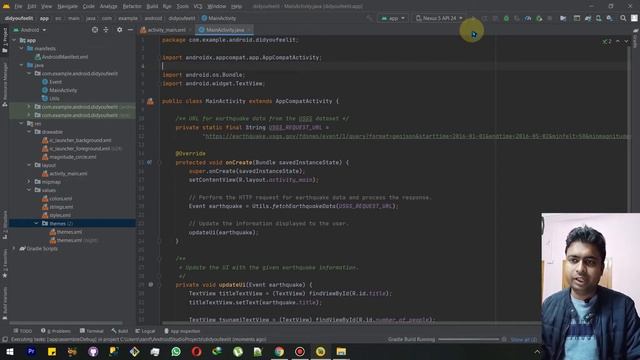Open the SDK Manager toolbar icon
The image size is (640, 360).
pos(609,18)
